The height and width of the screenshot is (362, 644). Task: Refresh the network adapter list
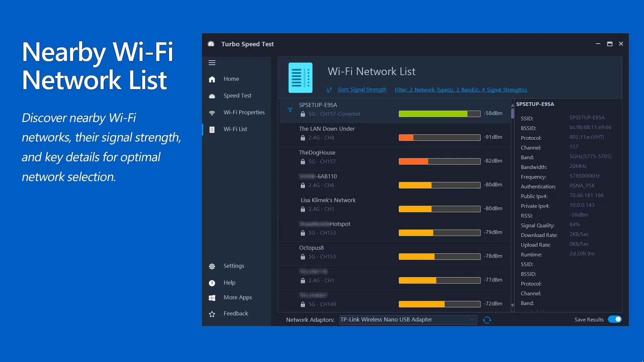[487, 320]
